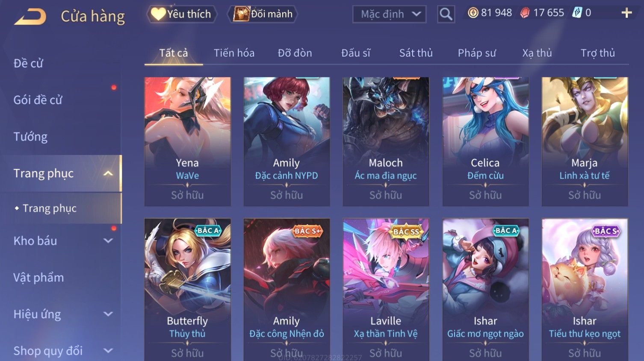Open the Mặc định sort dropdown
This screenshot has height=361, width=644.
coord(389,14)
